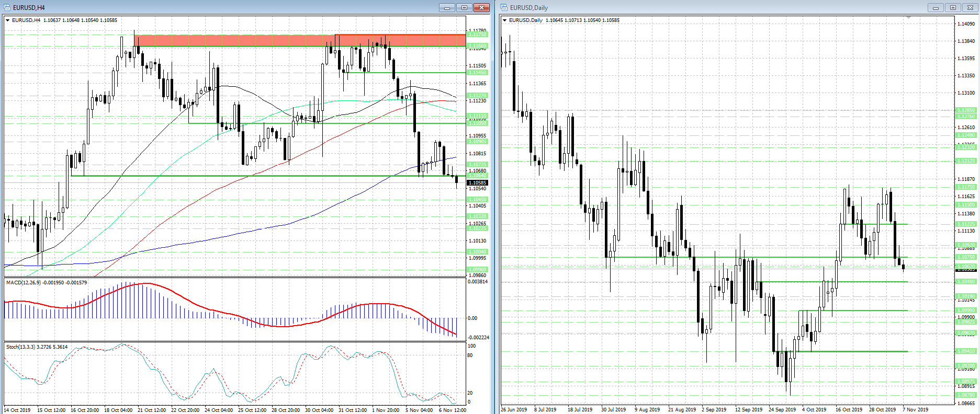Screen dimensions: 980x414
Task: Select the red resistance zone rectangle on H4
Action: click(235, 40)
